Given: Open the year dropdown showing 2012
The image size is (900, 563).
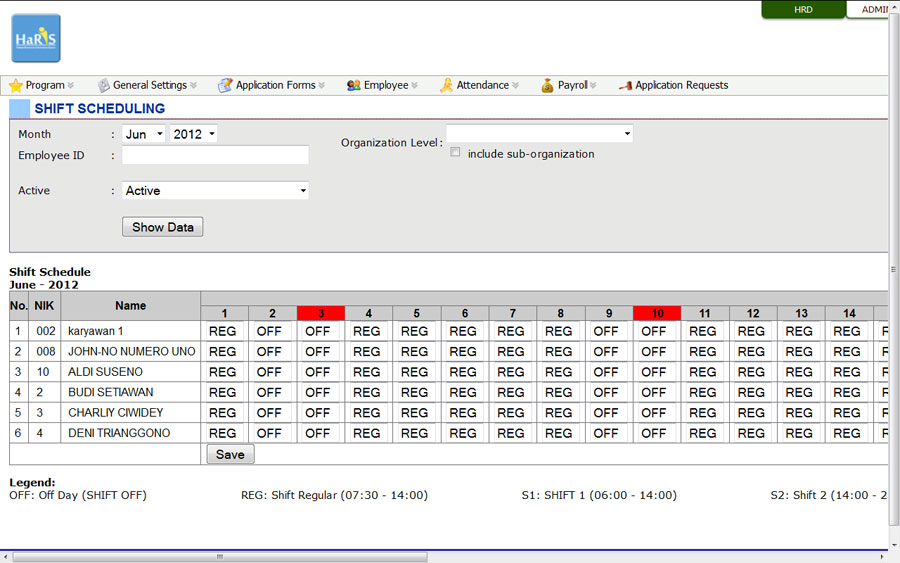Looking at the screenshot, I should click(x=194, y=134).
